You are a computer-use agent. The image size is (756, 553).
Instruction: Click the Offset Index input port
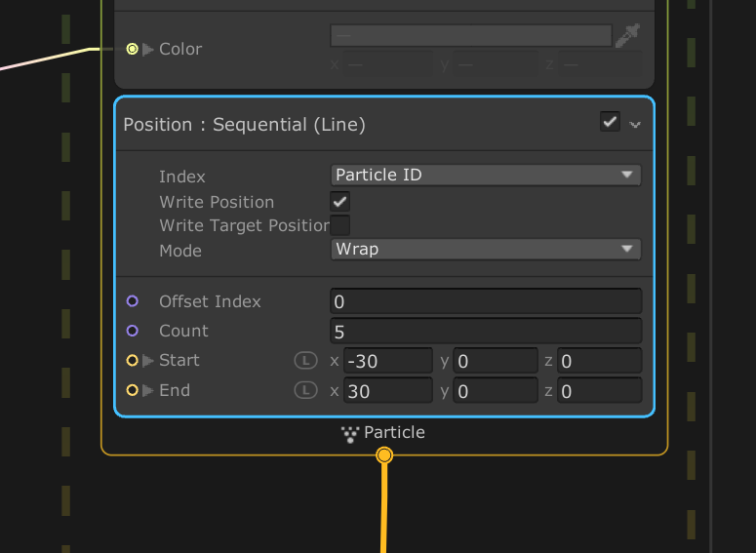pyautogui.click(x=133, y=301)
